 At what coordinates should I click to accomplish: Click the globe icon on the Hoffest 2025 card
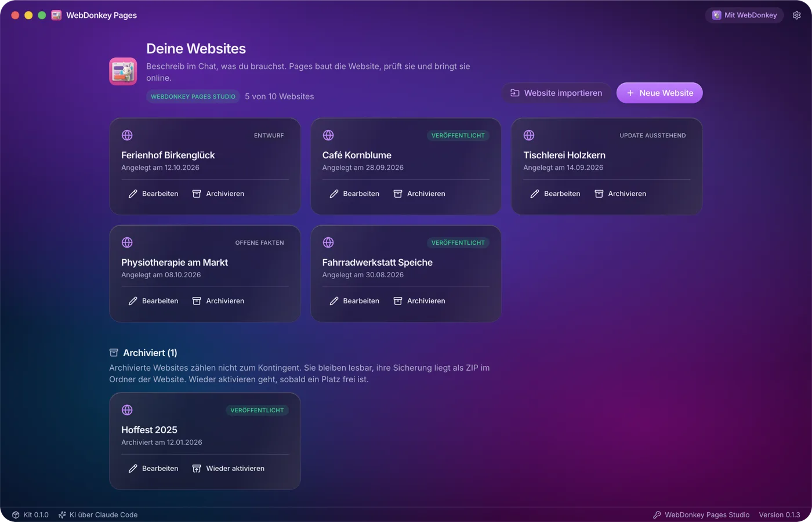click(x=127, y=410)
